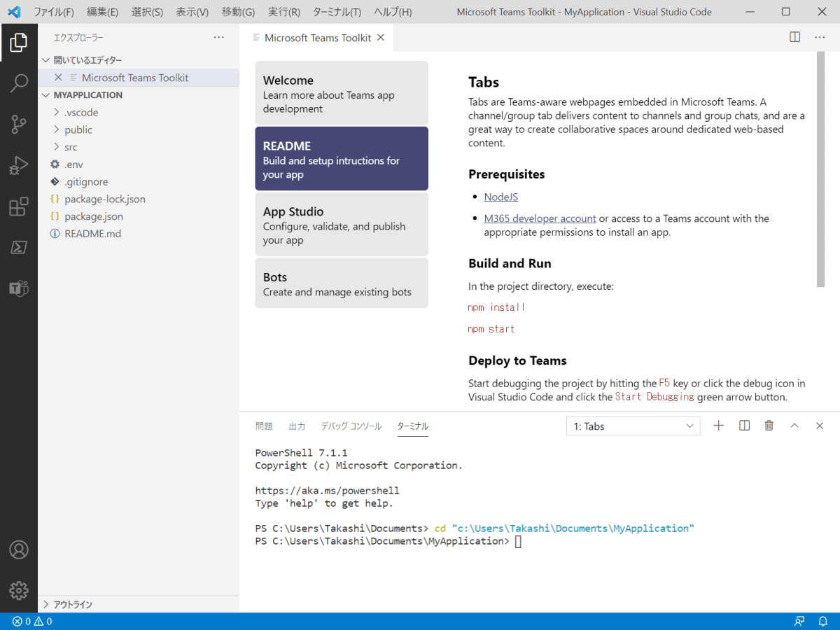
Task: Click the feedback icon in status bar
Action: [x=799, y=622]
